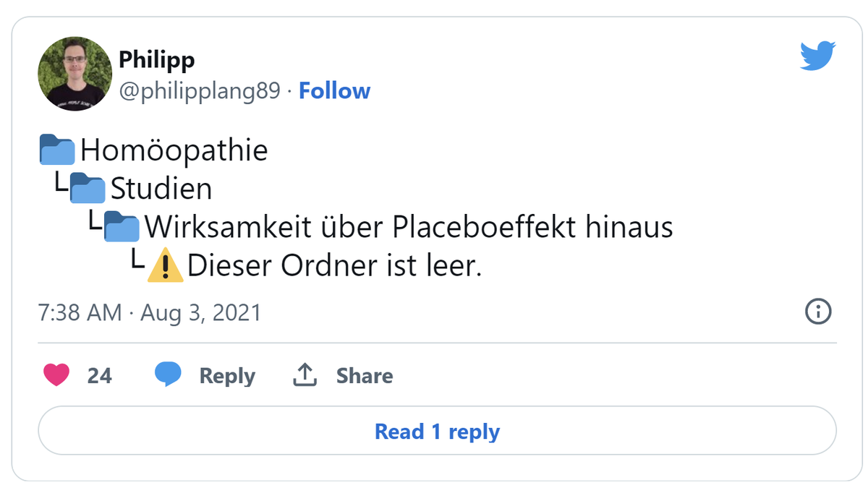Screen dimensions: 868x488
Task: Like the tweet with the heart icon
Action: [x=56, y=375]
